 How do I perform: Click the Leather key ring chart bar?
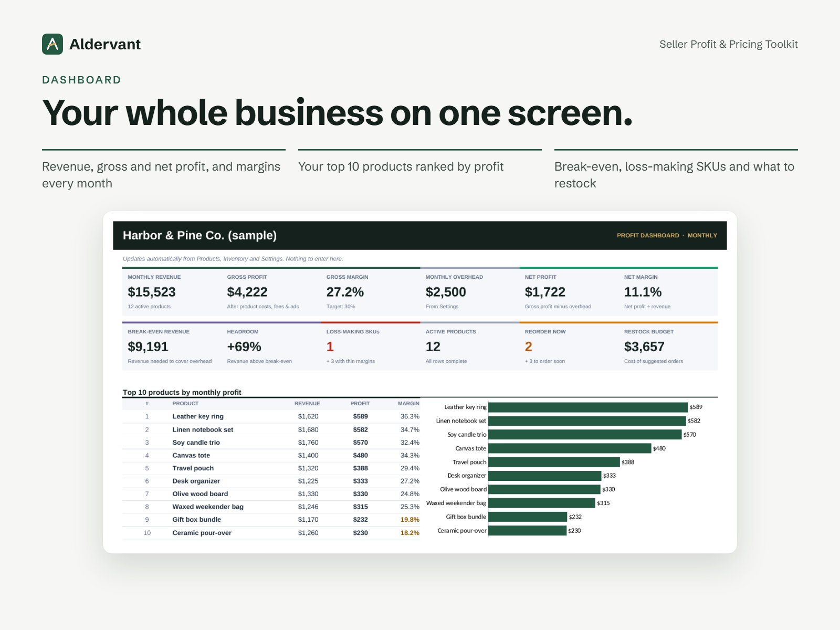pyautogui.click(x=588, y=407)
